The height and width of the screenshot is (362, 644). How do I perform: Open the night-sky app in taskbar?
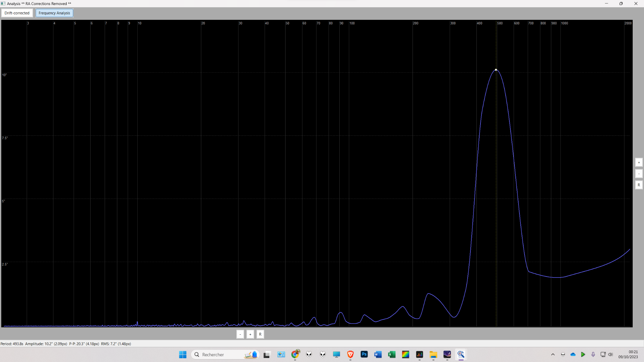447,354
